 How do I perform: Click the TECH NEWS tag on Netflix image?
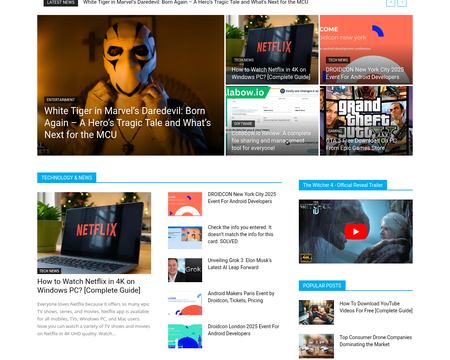tap(49, 271)
